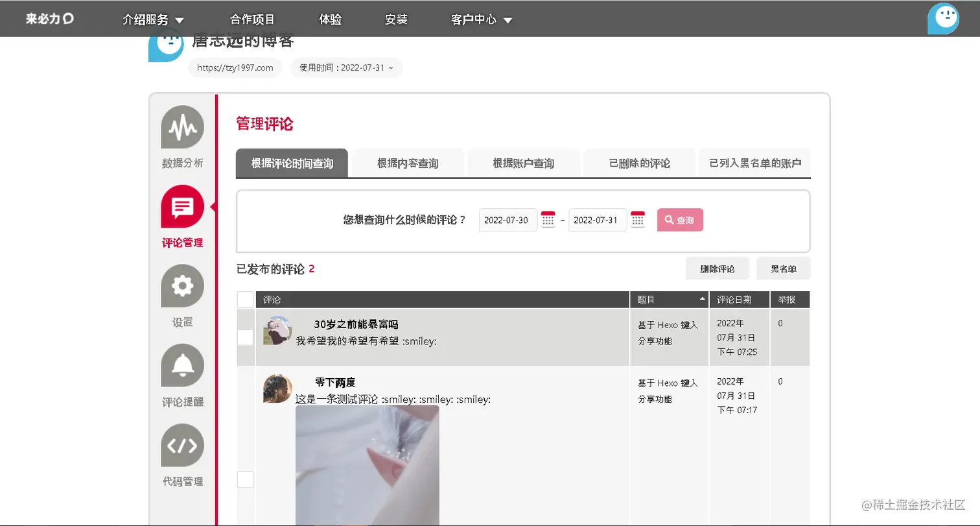
Task: Switch to the 根据账户查询 tab
Action: tap(524, 163)
